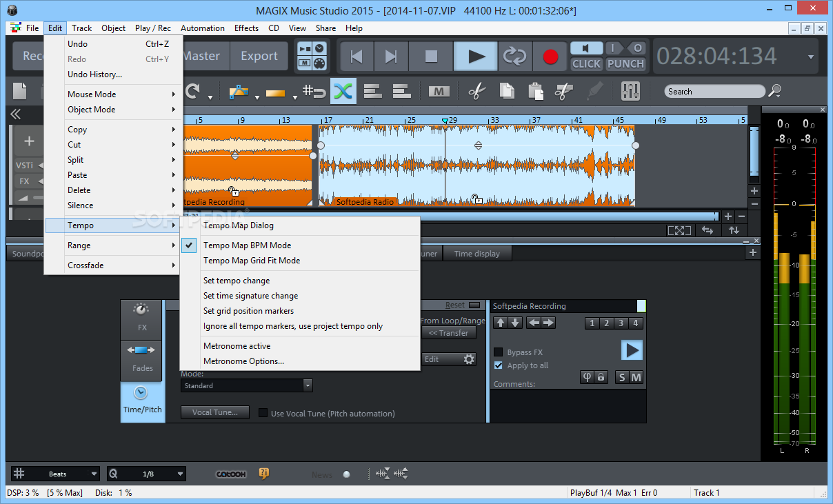Open the time display dropdown arrow
Viewport: 833px width, 504px height.
pos(811,58)
